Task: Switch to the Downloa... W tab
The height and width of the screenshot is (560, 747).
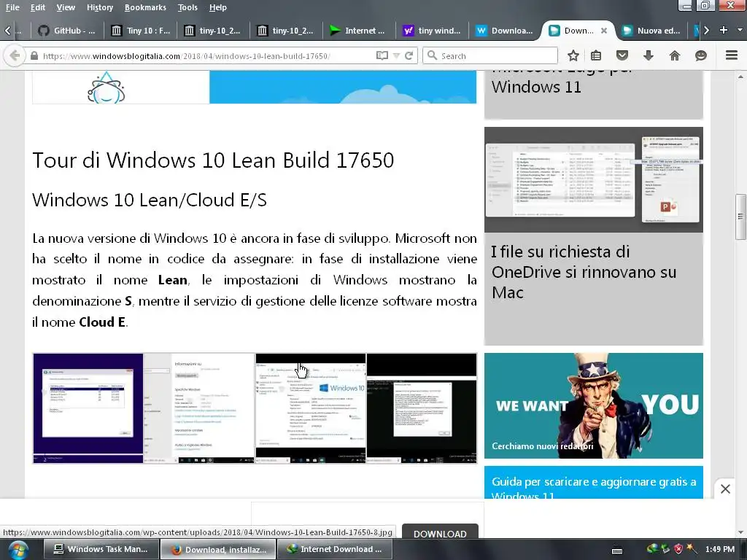Action: [505, 31]
